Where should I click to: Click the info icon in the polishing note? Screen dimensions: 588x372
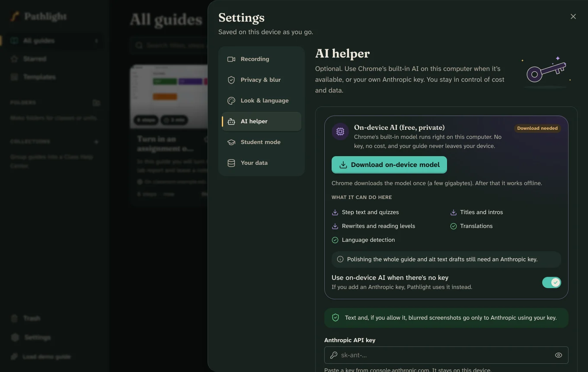(340, 260)
